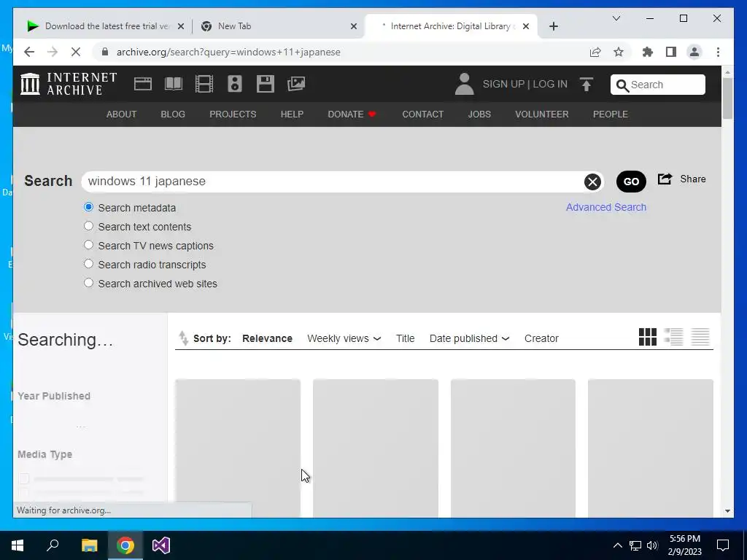Open the JOBS menu item
The height and width of the screenshot is (560, 747).
tap(479, 114)
